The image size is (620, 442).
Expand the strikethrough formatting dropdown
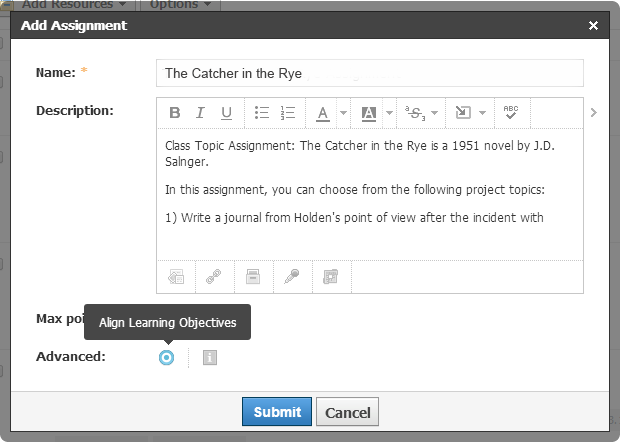point(435,113)
